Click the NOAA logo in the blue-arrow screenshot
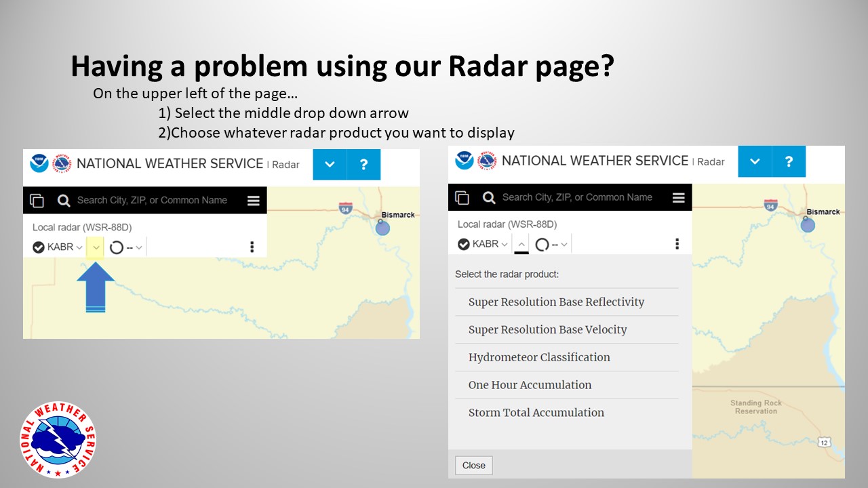The height and width of the screenshot is (488, 868). coord(39,163)
